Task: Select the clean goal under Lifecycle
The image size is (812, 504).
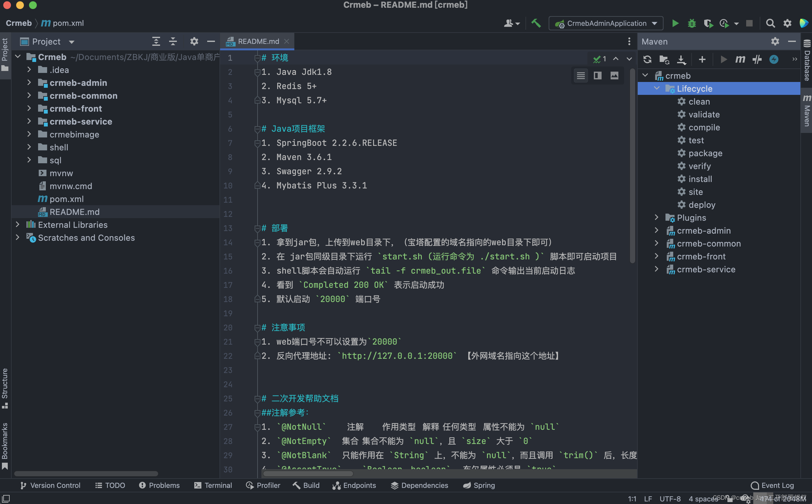Action: pos(700,102)
